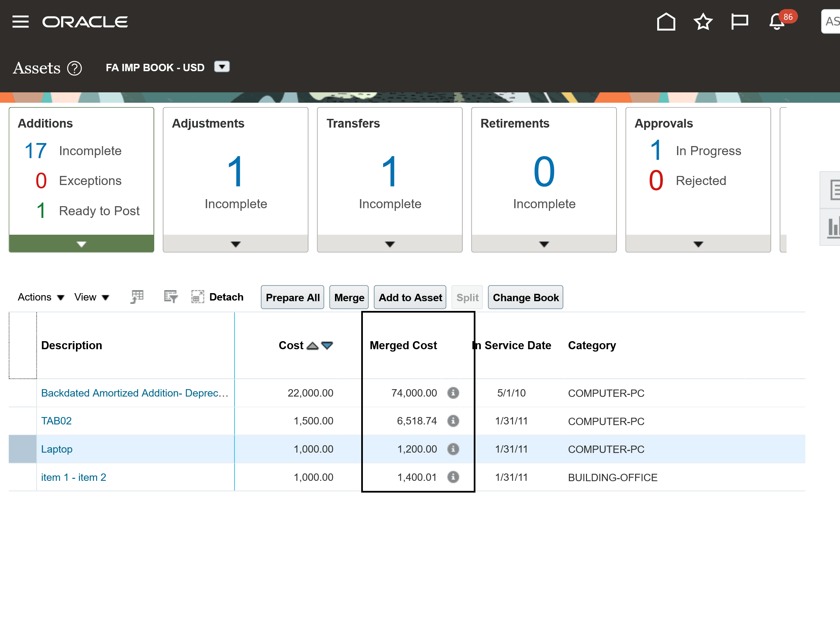Open the AS user profile menu
840x642 pixels.
coord(831,21)
